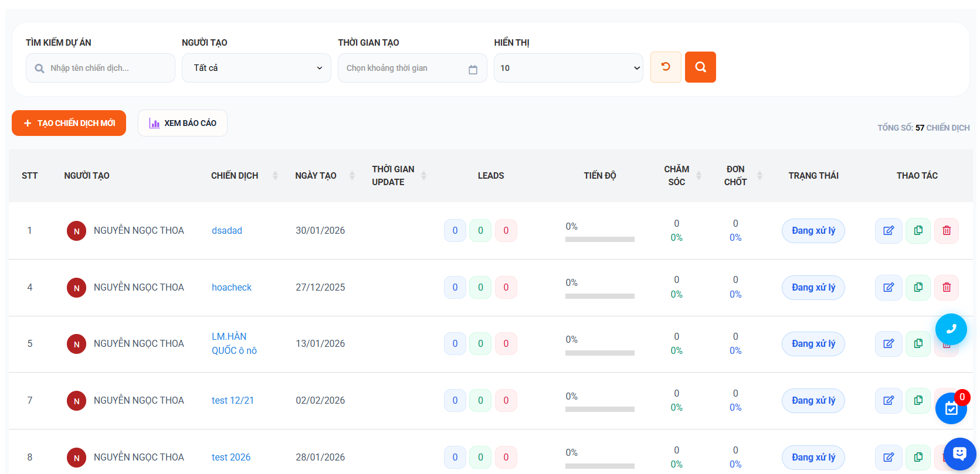Click the orange search magnifier button
Screen dimensions: 980x474
(700, 67)
